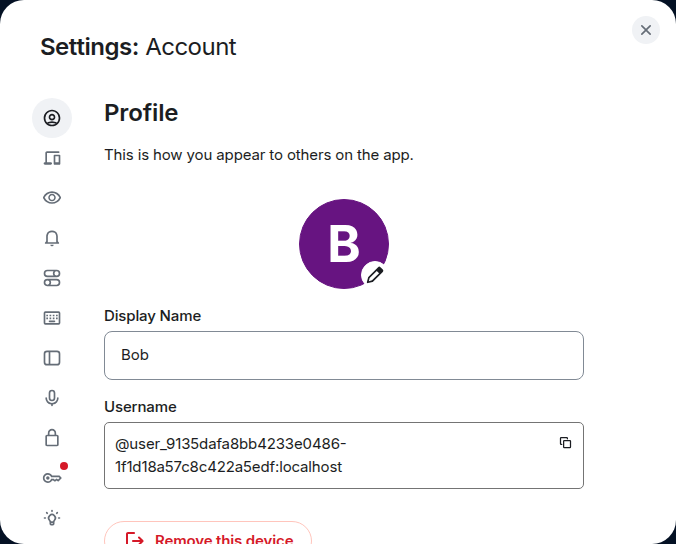This screenshot has height=544, width=676.
Task: Click the Display Name label
Action: point(153,316)
